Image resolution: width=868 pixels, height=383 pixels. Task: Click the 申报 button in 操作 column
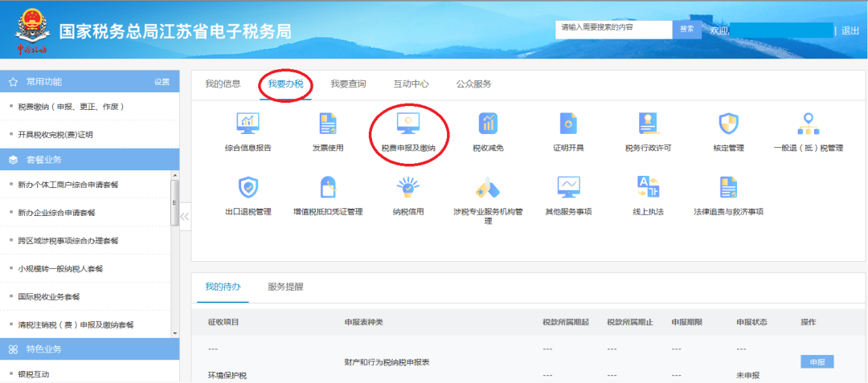[x=817, y=362]
